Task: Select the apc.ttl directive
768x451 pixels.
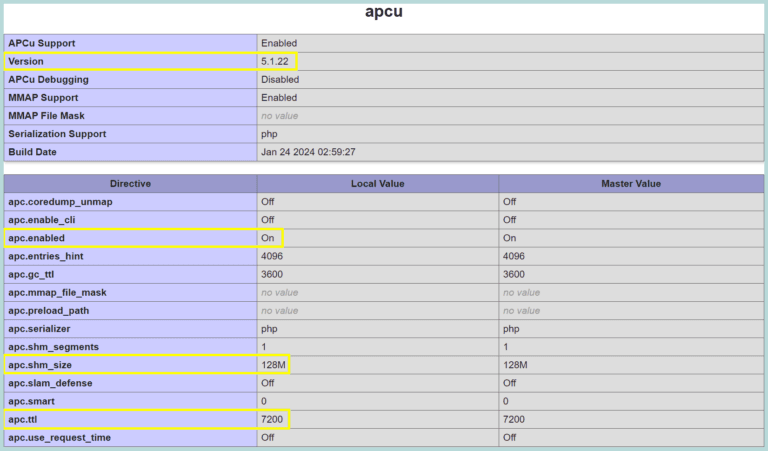Action: [23, 419]
